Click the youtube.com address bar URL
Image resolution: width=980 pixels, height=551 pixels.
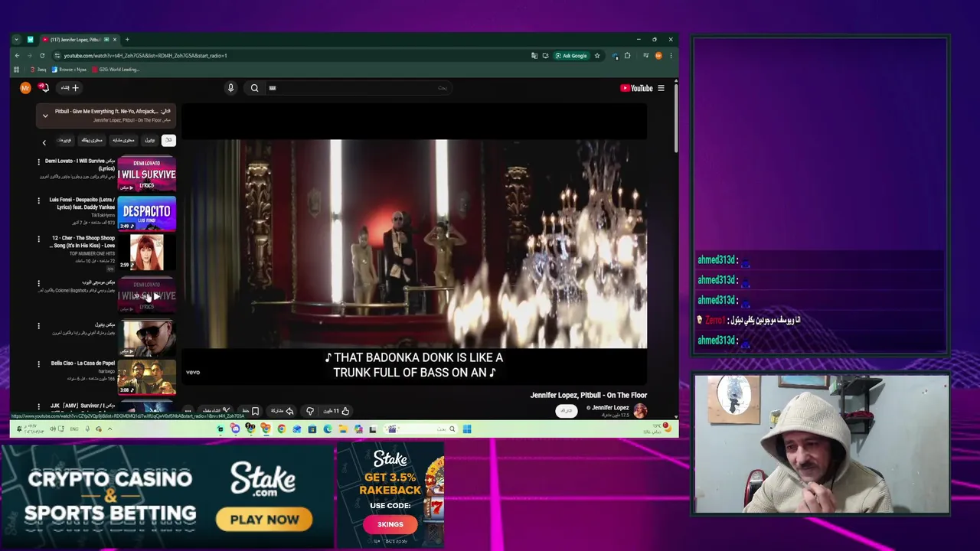click(145, 56)
